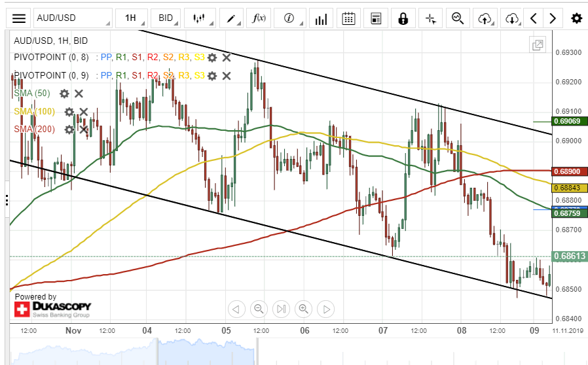This screenshot has width=588, height=365.
Task: Toggle the volume bars icon
Action: point(321,18)
